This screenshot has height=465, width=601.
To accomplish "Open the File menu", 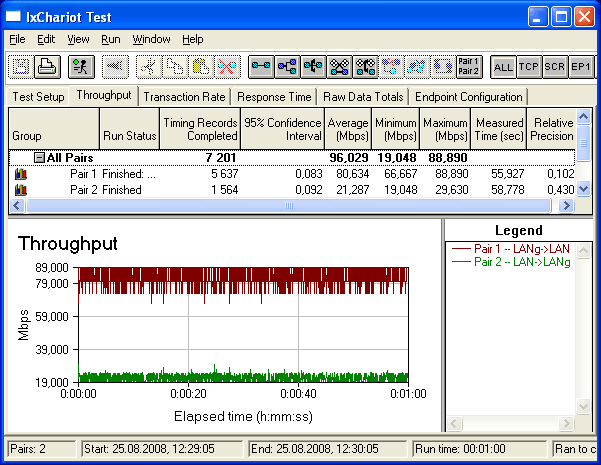I will point(17,39).
